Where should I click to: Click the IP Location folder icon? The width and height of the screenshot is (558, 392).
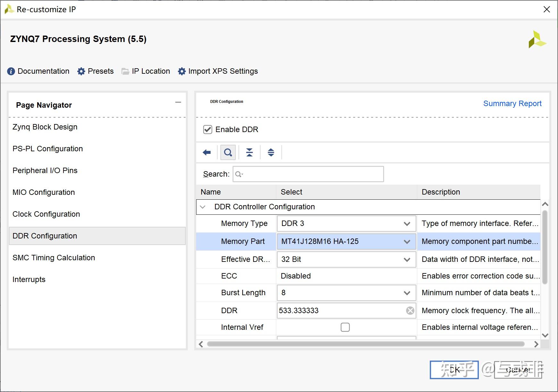125,71
